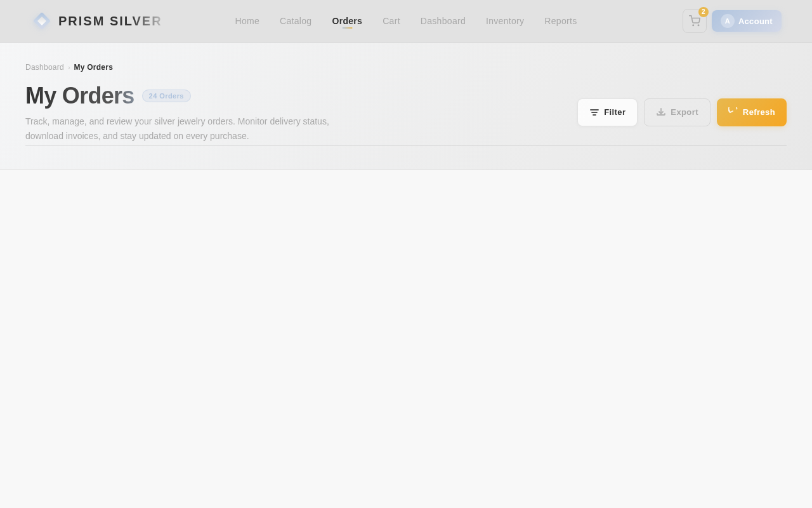This screenshot has width=812, height=508.
Task: Click the My Orders page heading
Action: (x=80, y=96)
